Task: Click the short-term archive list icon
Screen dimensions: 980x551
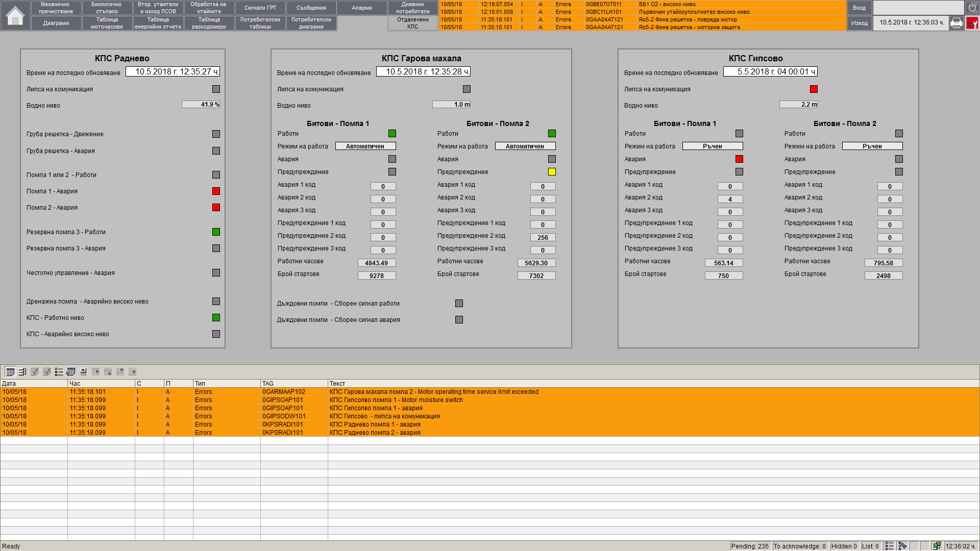Action: click(x=22, y=372)
